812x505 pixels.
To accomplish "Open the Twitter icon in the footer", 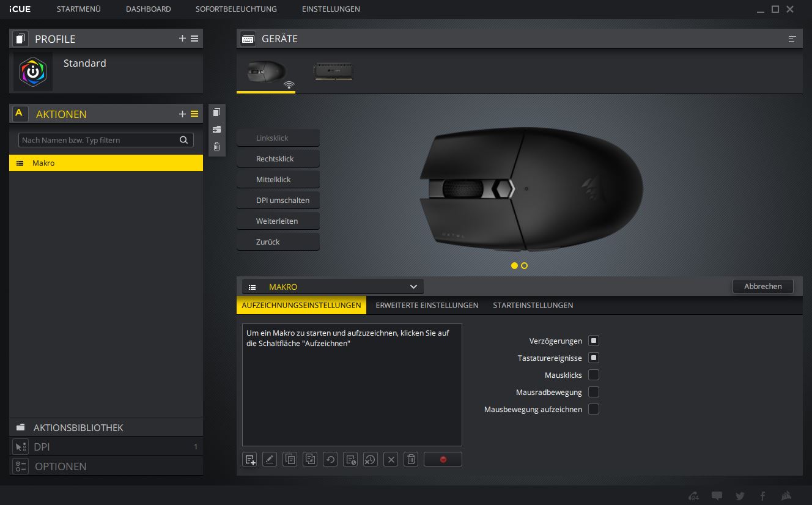I will tap(740, 496).
